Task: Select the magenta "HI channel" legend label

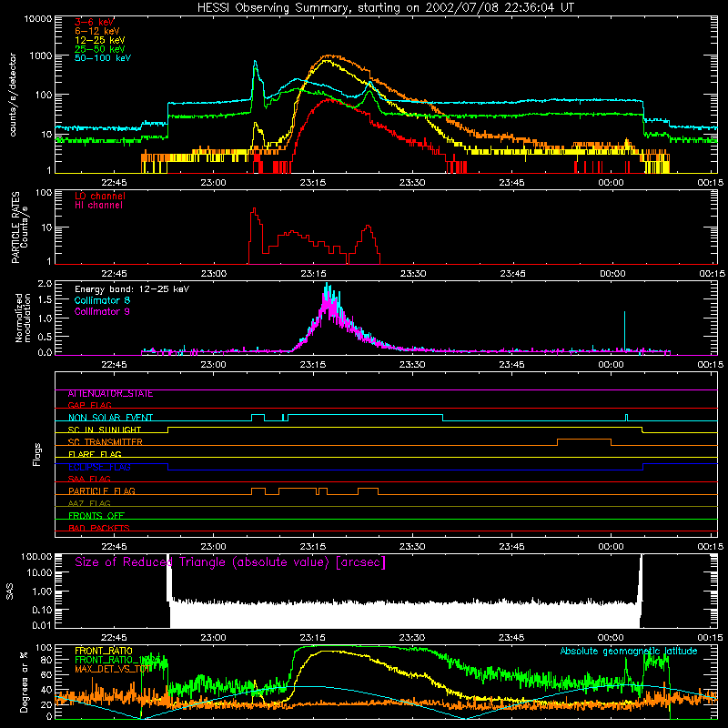Action: [98, 206]
